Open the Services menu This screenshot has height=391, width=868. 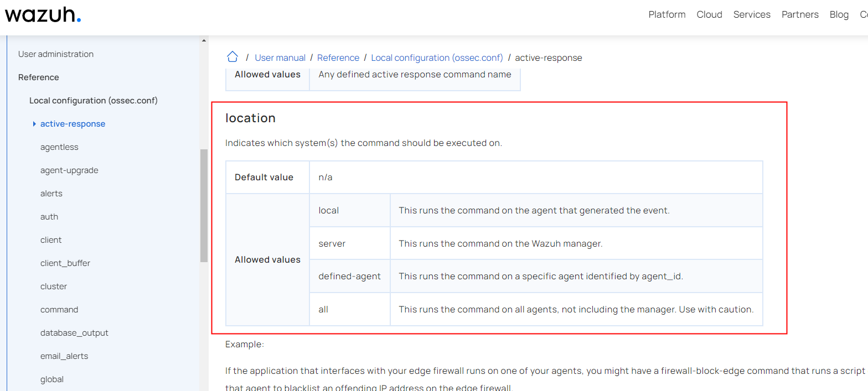[x=752, y=14]
